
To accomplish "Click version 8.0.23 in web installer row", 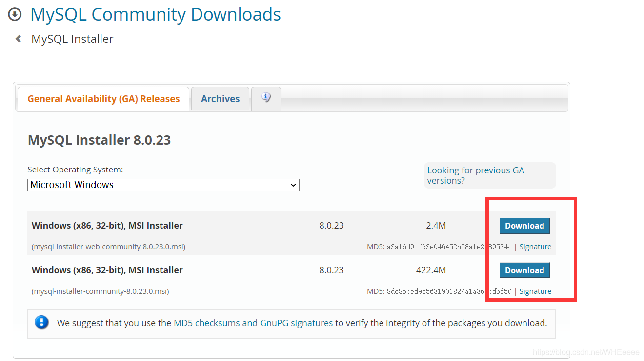I will click(x=332, y=226).
